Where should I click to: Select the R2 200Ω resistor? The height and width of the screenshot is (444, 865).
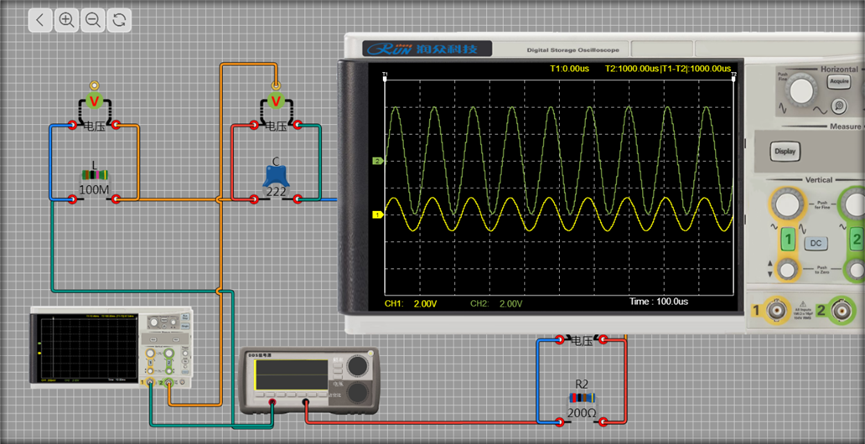click(x=581, y=398)
